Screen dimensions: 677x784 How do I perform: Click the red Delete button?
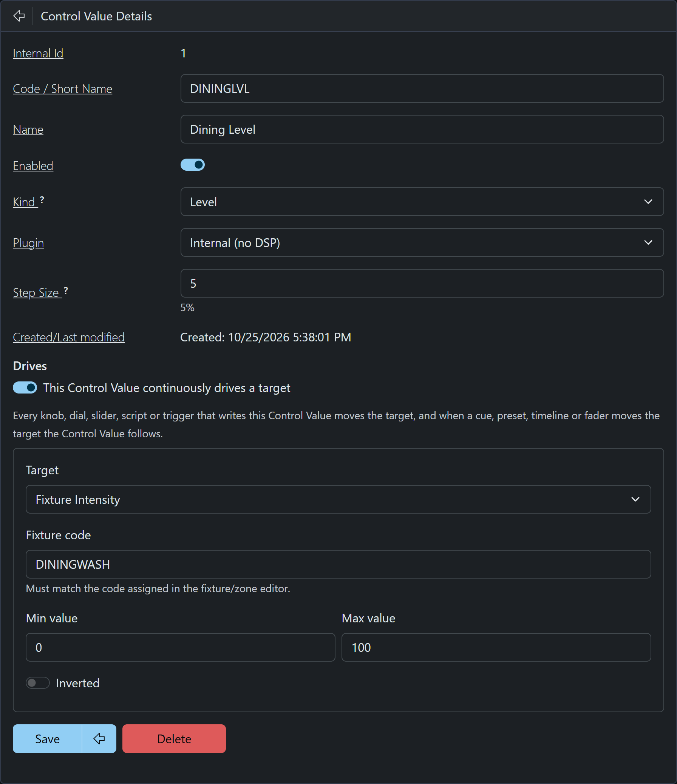coord(174,738)
